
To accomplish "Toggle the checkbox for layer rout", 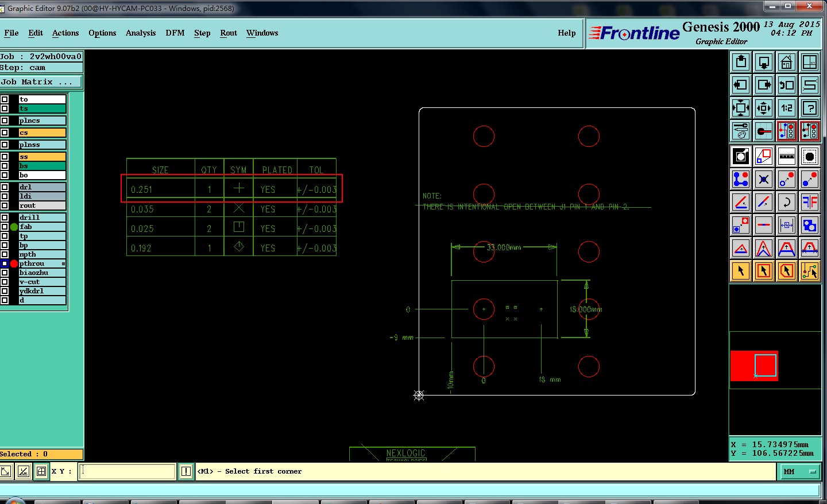I will point(5,206).
